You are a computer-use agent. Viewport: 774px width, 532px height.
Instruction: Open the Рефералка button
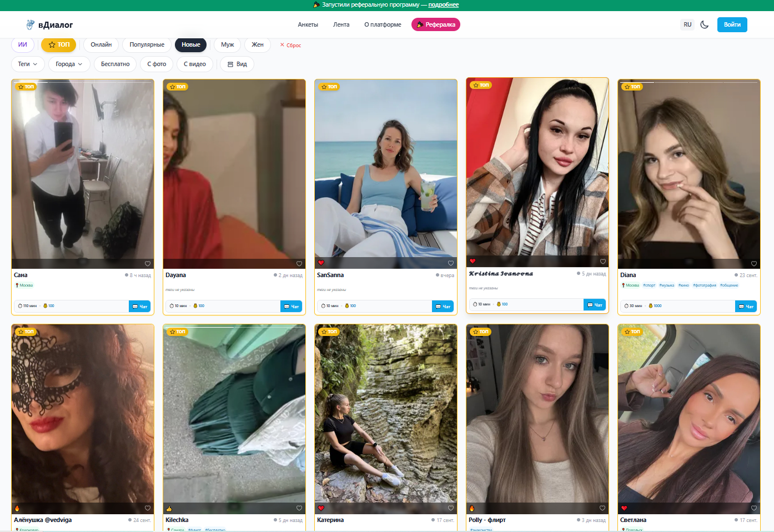[x=436, y=24]
